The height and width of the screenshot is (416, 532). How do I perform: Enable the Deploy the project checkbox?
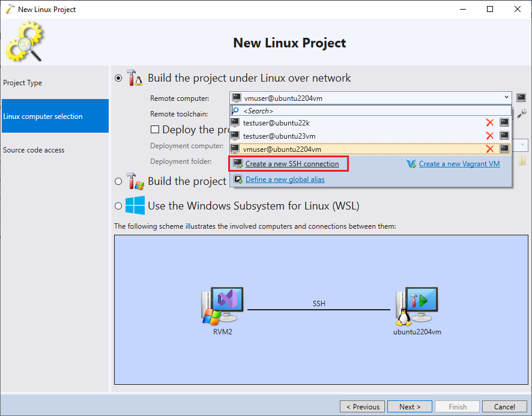[x=155, y=129]
